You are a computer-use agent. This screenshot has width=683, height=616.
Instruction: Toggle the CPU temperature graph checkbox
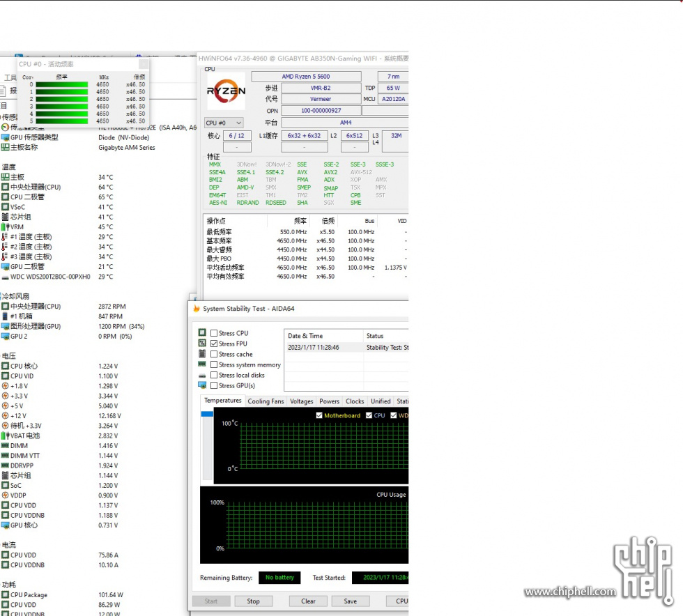(x=369, y=415)
